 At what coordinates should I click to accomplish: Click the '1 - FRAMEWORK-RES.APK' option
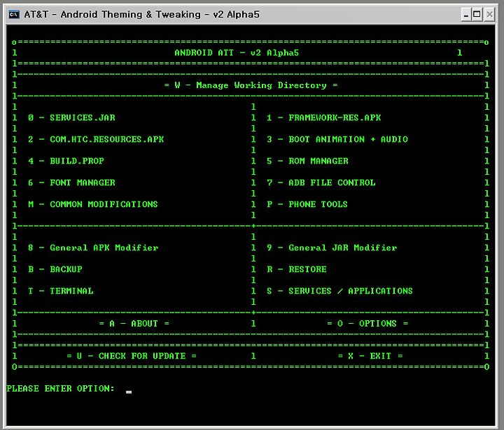(x=323, y=118)
